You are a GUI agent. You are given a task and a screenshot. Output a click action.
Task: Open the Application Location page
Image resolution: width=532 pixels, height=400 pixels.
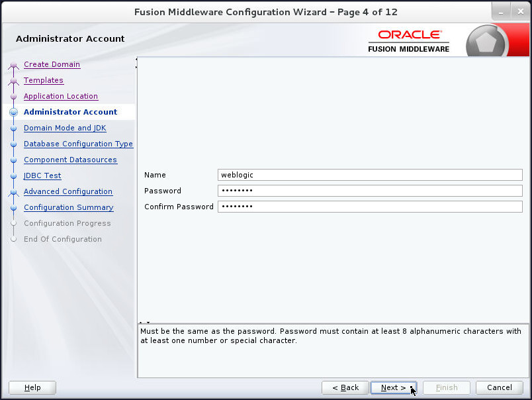point(60,96)
